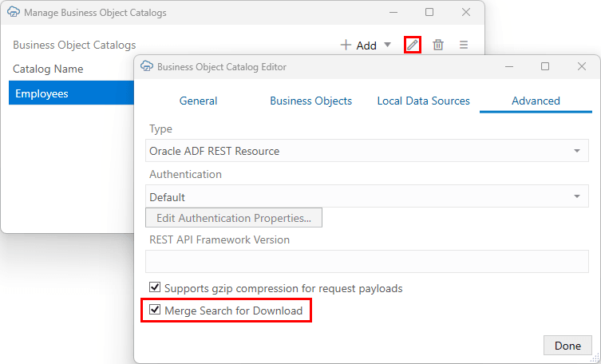Click the pencil edit catalog icon

(412, 45)
